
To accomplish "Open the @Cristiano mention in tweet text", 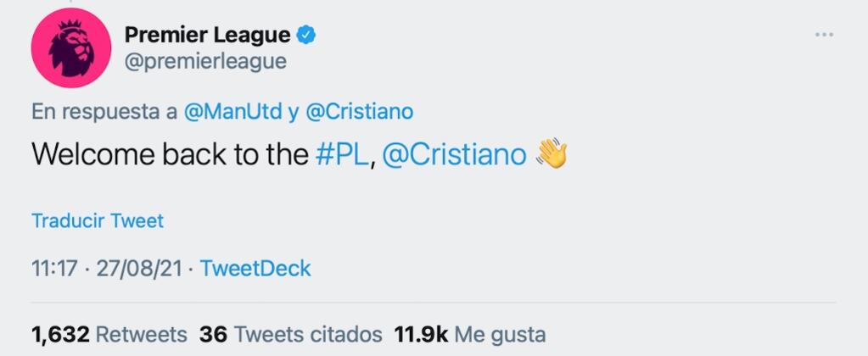I will pos(454,154).
